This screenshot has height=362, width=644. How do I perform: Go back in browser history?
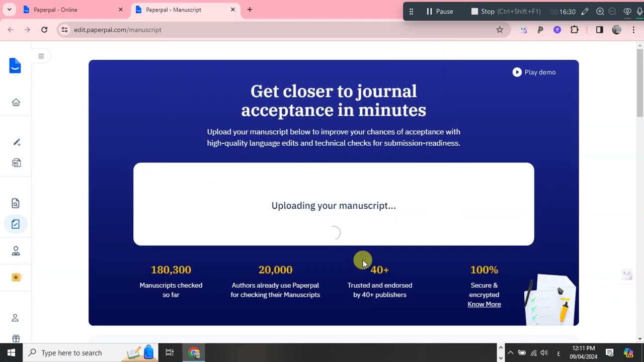[11, 30]
